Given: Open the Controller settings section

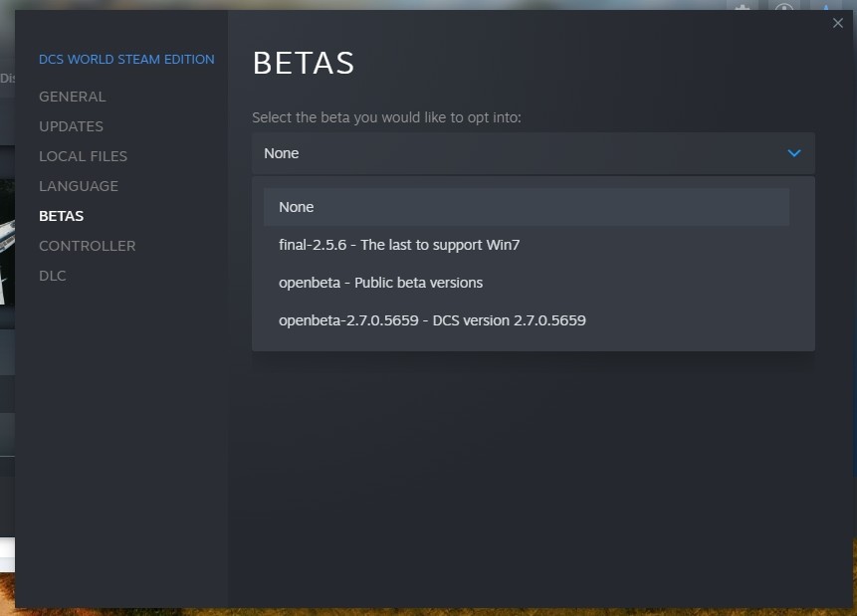Looking at the screenshot, I should 87,246.
